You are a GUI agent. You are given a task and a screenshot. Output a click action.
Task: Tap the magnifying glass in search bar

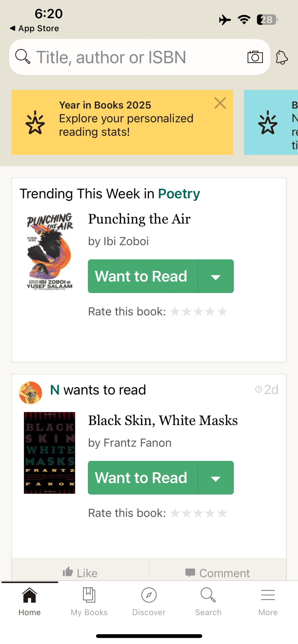[x=23, y=57]
